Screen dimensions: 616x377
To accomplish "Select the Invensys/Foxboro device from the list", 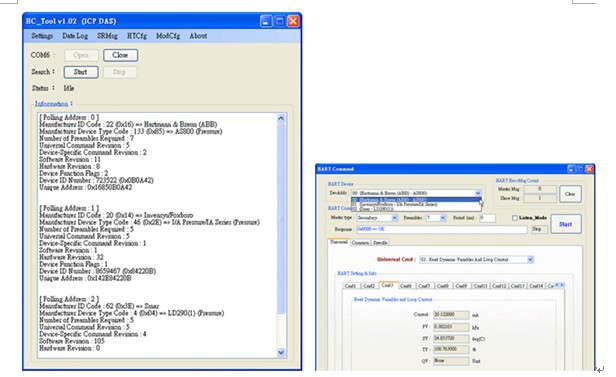I will pos(416,204).
